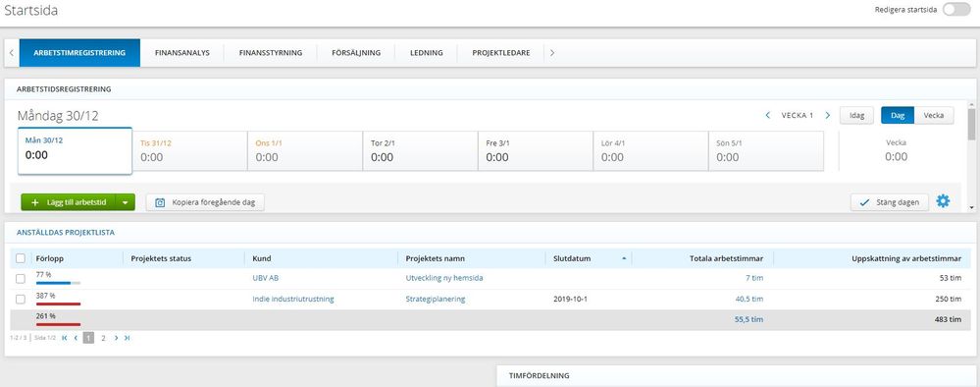Screen dimensions: 980x387
Task: Switch to the Finansanalys tab
Action: click(x=181, y=53)
